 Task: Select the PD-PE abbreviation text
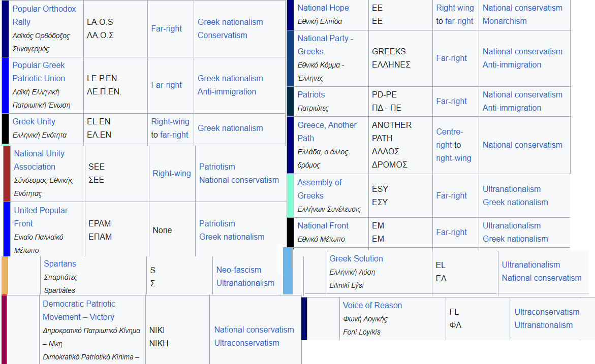384,94
